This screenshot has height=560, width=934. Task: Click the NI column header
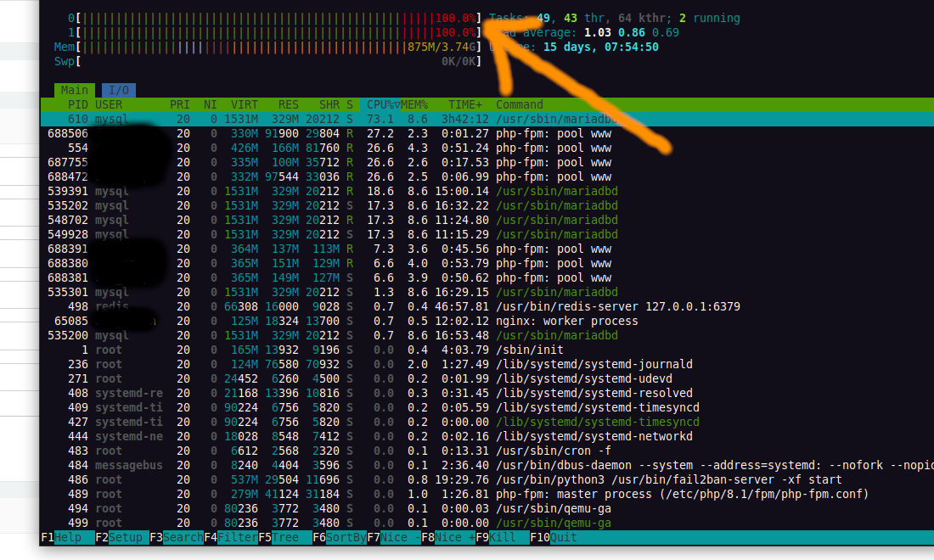point(210,104)
